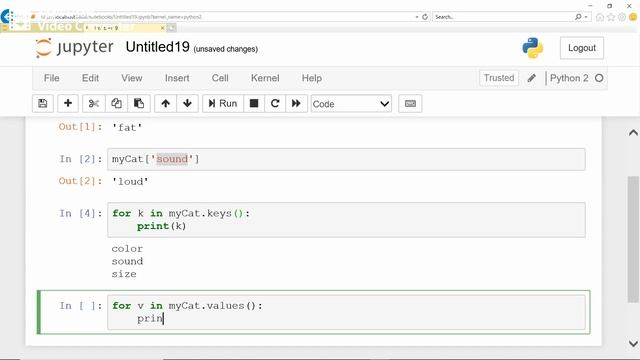Click the In [4]: prompt label
The width and height of the screenshot is (640, 360).
pos(81,213)
